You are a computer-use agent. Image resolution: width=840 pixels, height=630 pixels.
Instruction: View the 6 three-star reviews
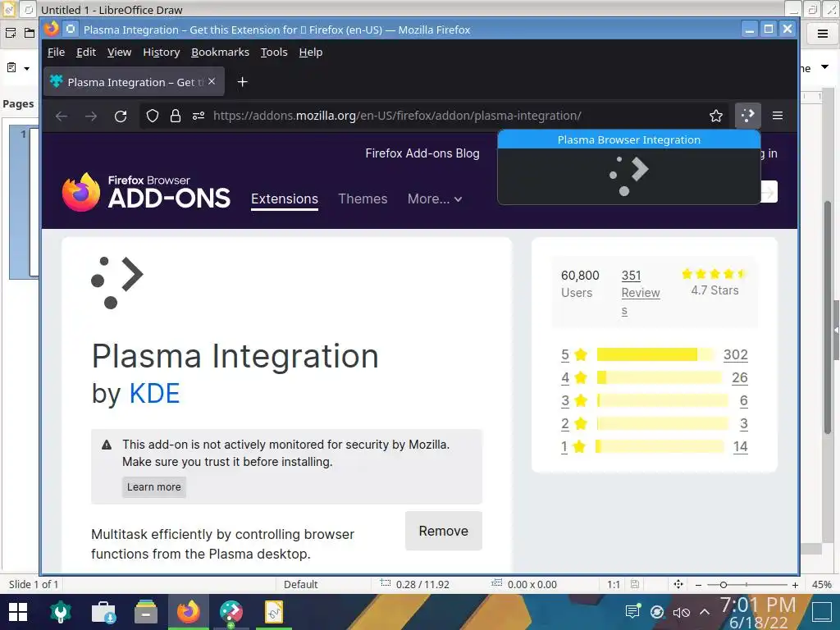pos(743,400)
